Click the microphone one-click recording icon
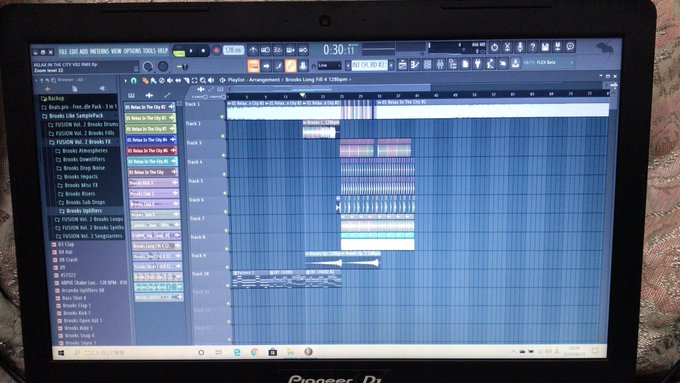 (520, 46)
